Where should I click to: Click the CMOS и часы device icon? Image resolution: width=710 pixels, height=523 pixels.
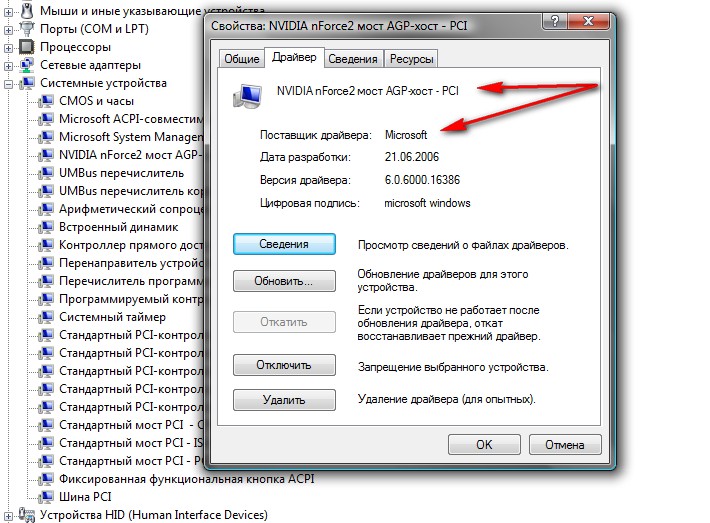click(45, 101)
